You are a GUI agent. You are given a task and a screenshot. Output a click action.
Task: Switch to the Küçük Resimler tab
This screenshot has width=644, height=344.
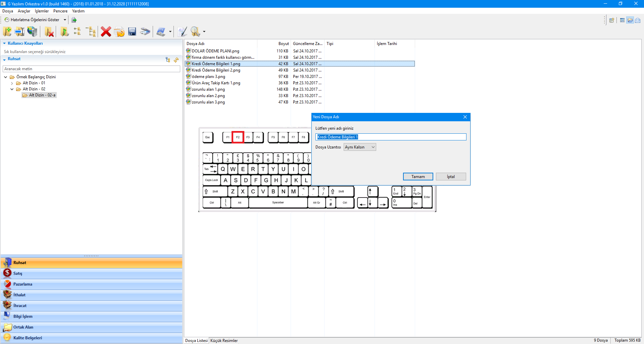coord(224,341)
